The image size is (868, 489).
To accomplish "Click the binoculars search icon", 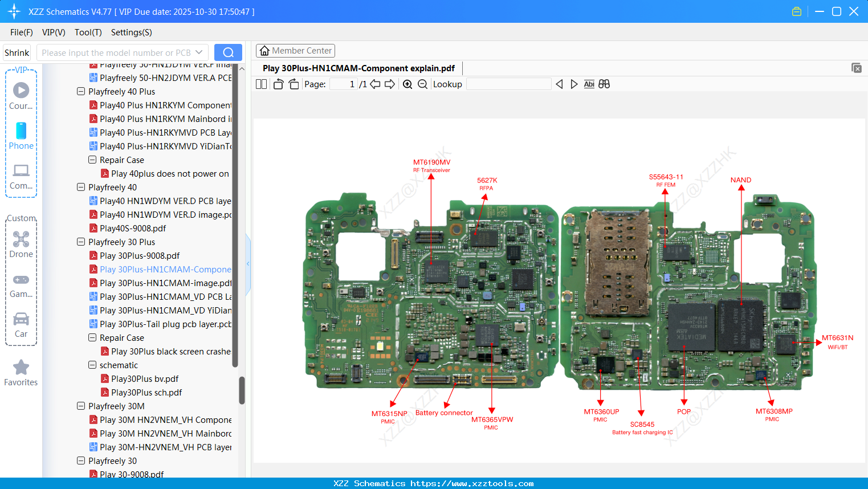I will (604, 84).
